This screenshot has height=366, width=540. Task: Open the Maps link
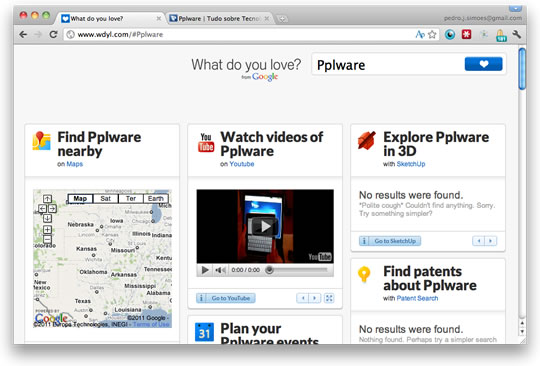75,164
